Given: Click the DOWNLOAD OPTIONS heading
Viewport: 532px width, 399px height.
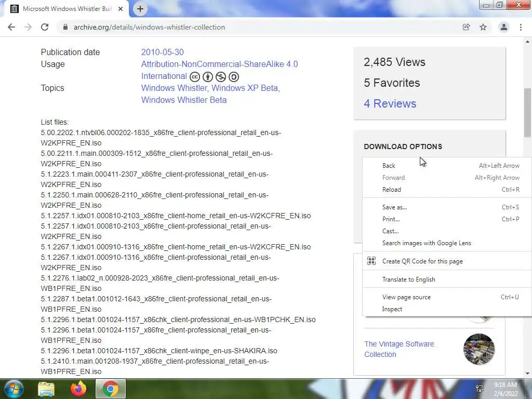Looking at the screenshot, I should 403,147.
